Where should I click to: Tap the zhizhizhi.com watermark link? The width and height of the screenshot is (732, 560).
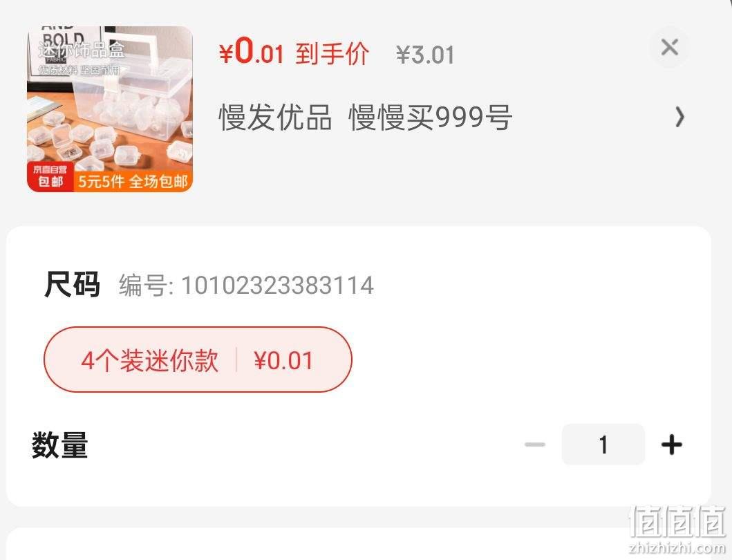677,548
